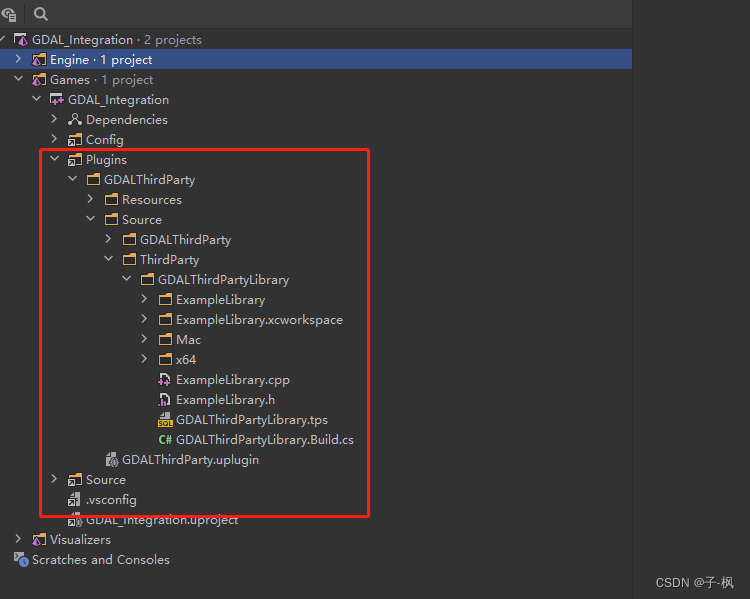Image resolution: width=750 pixels, height=599 pixels.
Task: Collapse the GDALThirdPartyLibrary folder
Action: [127, 278]
